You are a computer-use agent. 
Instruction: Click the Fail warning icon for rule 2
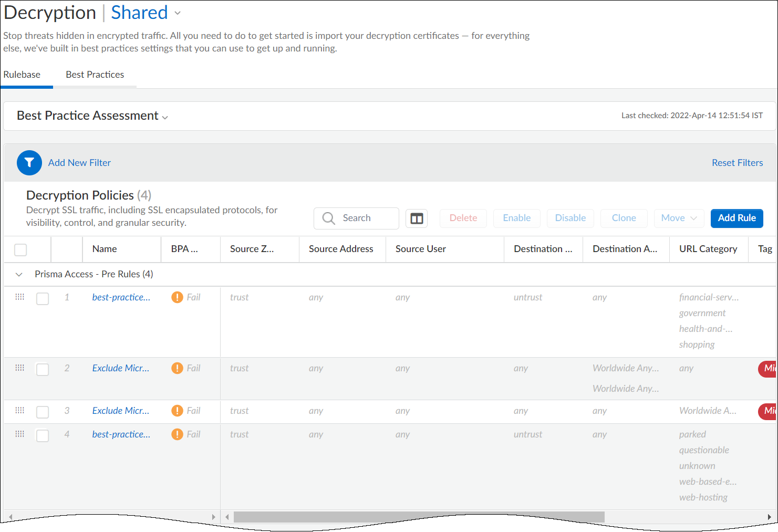coord(178,368)
